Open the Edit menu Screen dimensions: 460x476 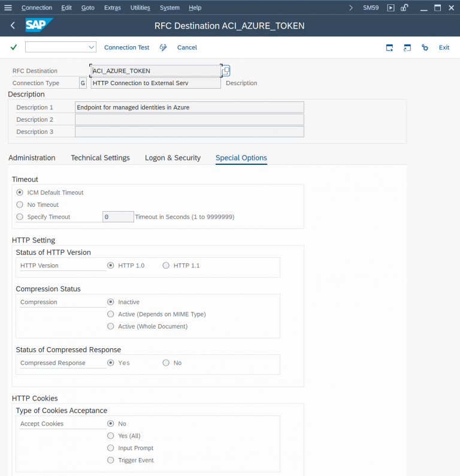(x=66, y=8)
